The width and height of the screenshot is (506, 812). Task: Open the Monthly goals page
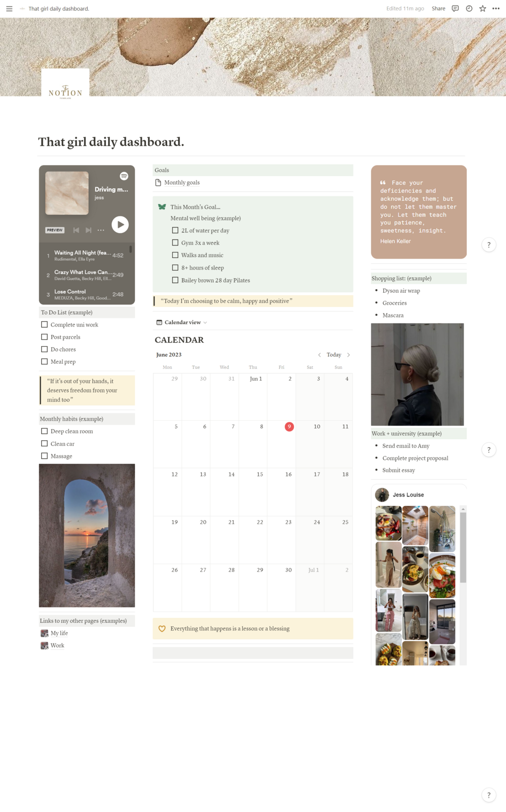click(182, 183)
